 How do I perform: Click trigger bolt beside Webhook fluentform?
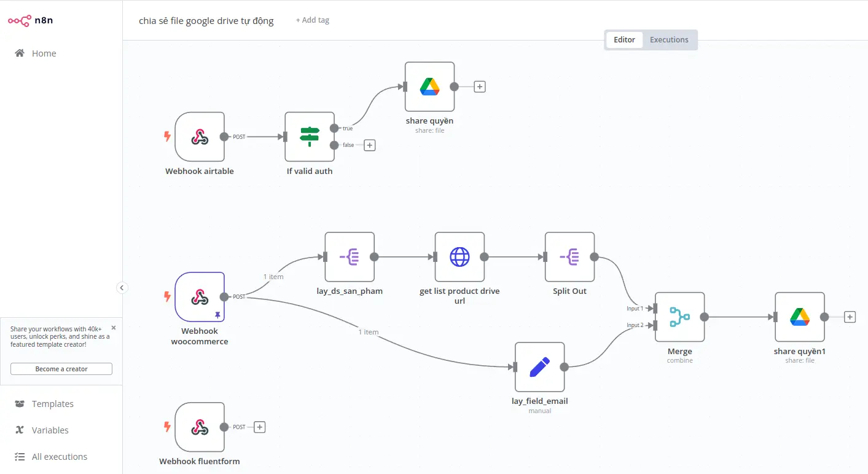167,427
